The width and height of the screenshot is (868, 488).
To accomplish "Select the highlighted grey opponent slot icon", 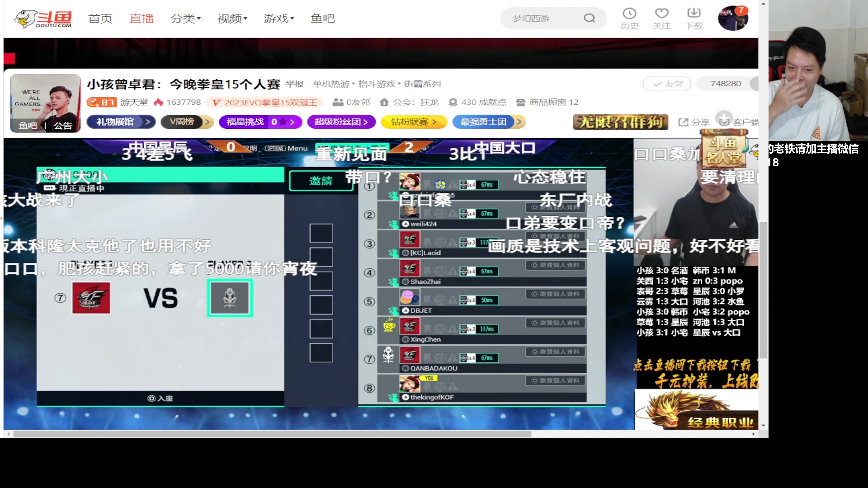I will coord(230,298).
